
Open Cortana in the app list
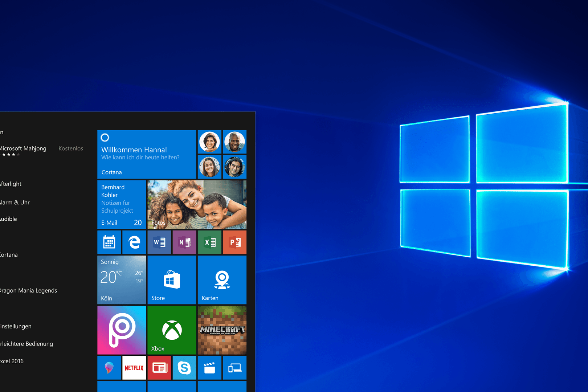(9, 255)
